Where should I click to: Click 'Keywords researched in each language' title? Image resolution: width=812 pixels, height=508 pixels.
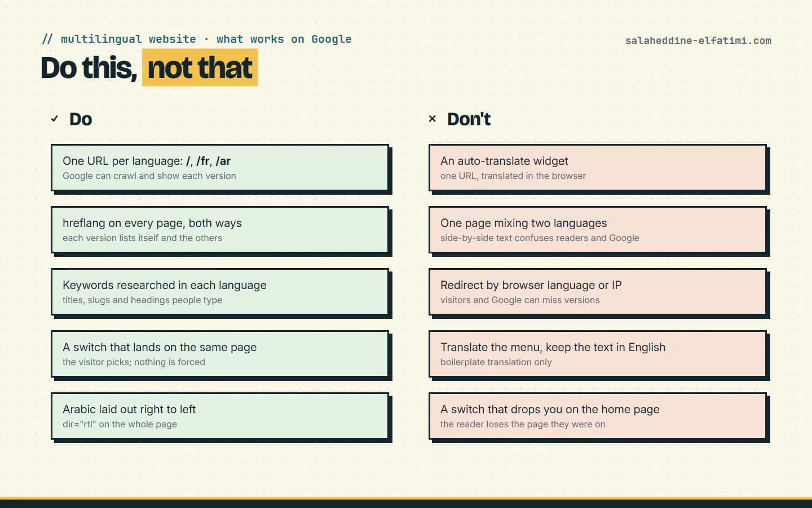coord(165,285)
